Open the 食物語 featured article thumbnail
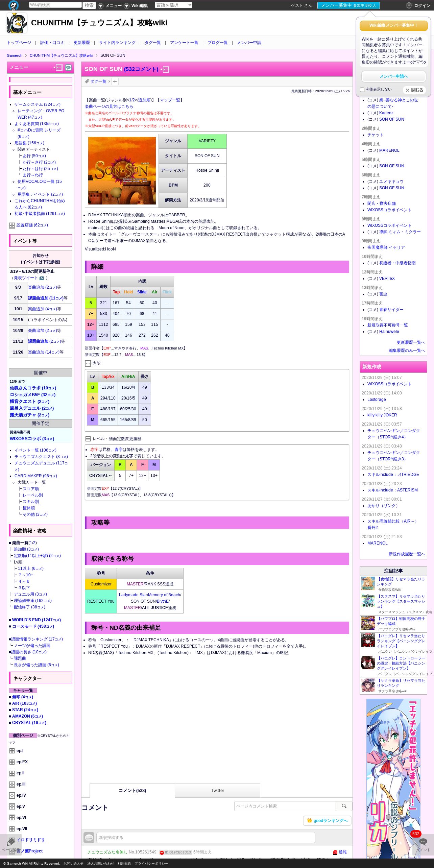Screen dimensions: 434x868 point(368,584)
